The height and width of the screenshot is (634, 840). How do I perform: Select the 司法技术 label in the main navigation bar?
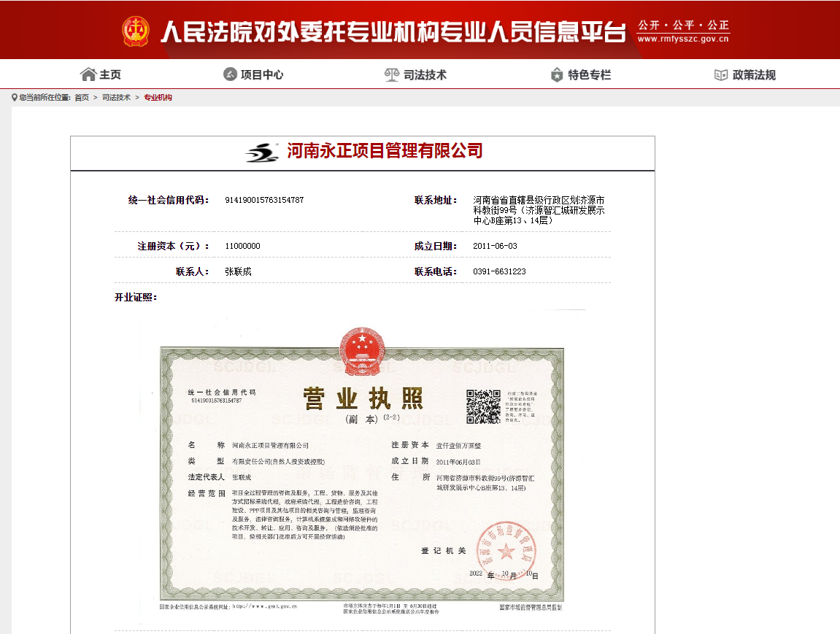click(x=425, y=74)
